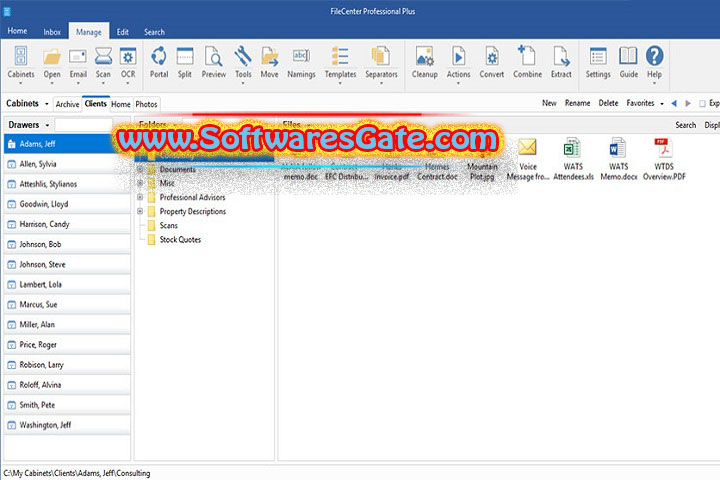The height and width of the screenshot is (480, 720).
Task: Open the Settings icon
Action: click(x=598, y=56)
